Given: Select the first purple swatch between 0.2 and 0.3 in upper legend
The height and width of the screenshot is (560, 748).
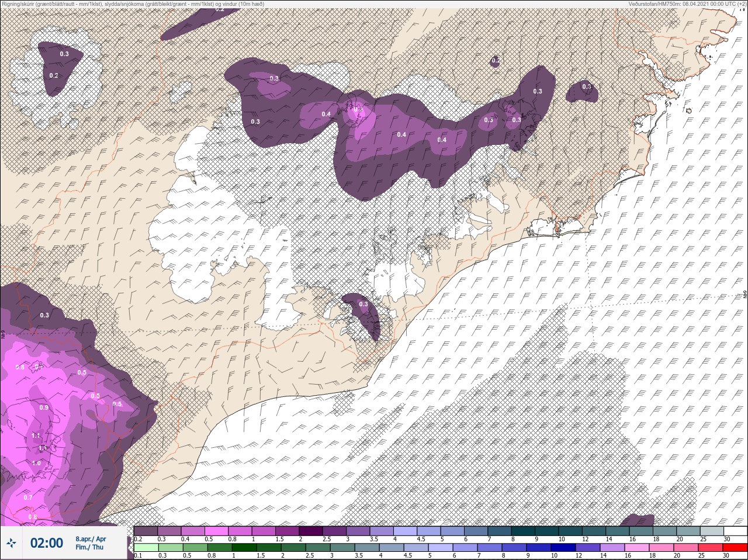Looking at the screenshot, I should (146, 531).
